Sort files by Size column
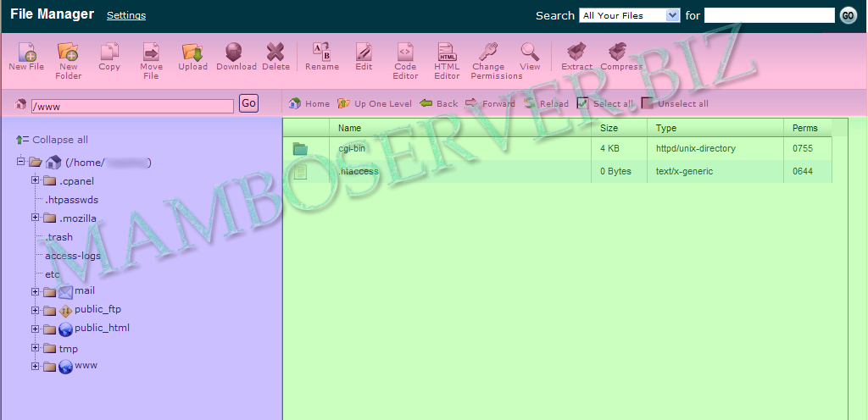This screenshot has height=420, width=868. [609, 128]
